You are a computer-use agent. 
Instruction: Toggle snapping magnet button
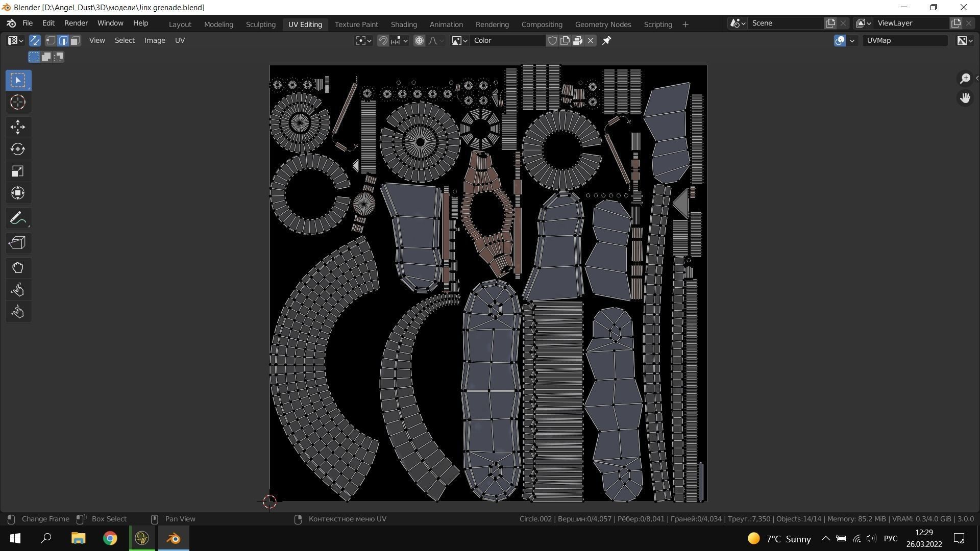pyautogui.click(x=383, y=40)
